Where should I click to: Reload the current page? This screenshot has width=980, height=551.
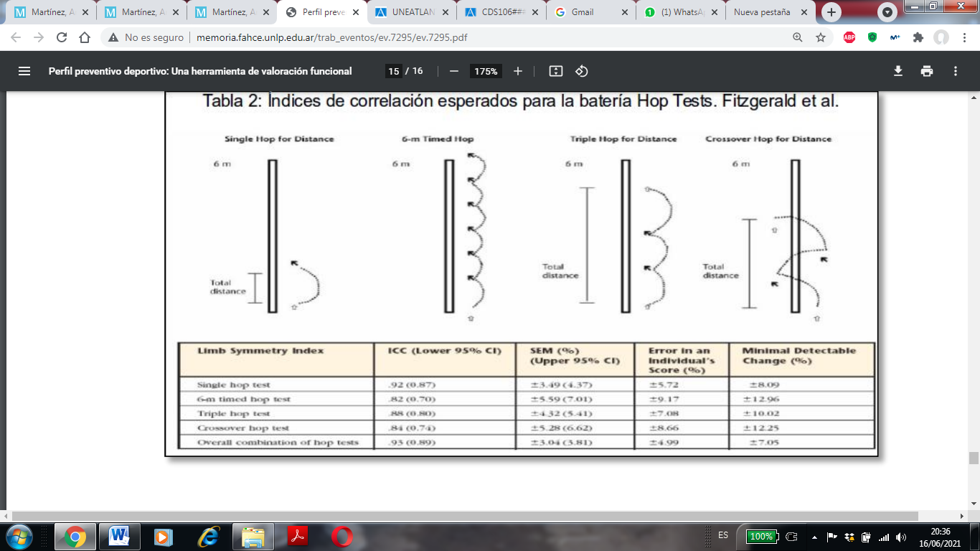coord(61,37)
